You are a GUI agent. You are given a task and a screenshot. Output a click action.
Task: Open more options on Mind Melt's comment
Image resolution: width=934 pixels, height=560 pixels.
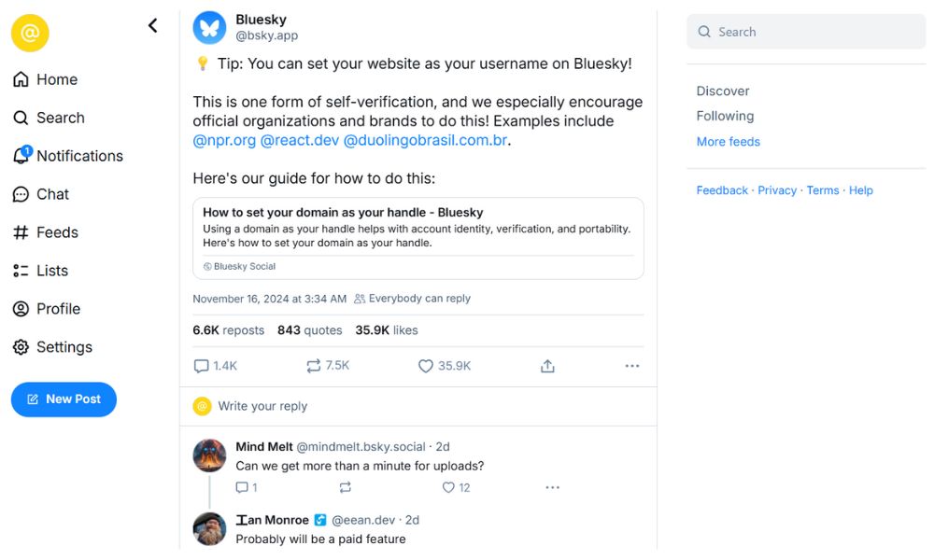(x=552, y=487)
